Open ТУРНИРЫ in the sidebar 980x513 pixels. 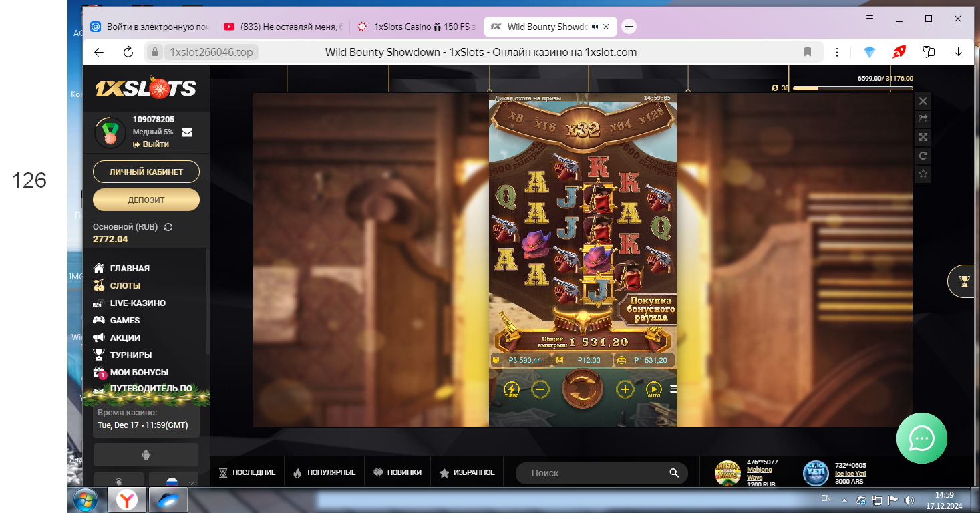122,355
